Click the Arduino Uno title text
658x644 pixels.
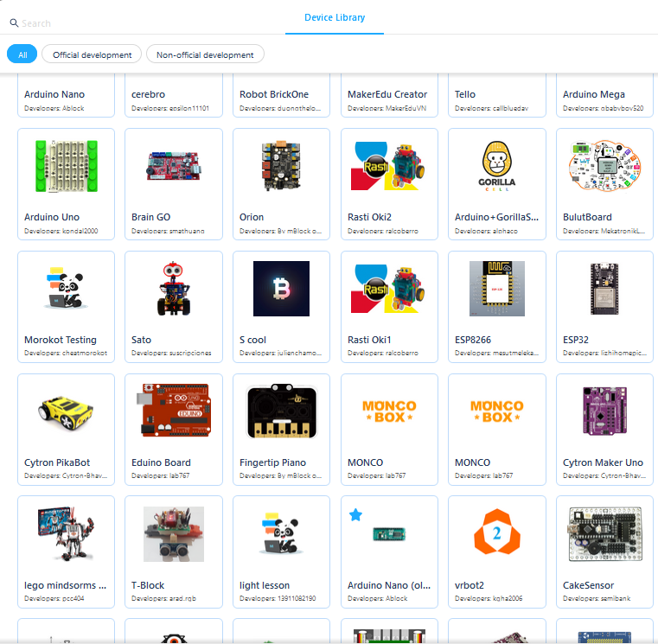tap(52, 217)
